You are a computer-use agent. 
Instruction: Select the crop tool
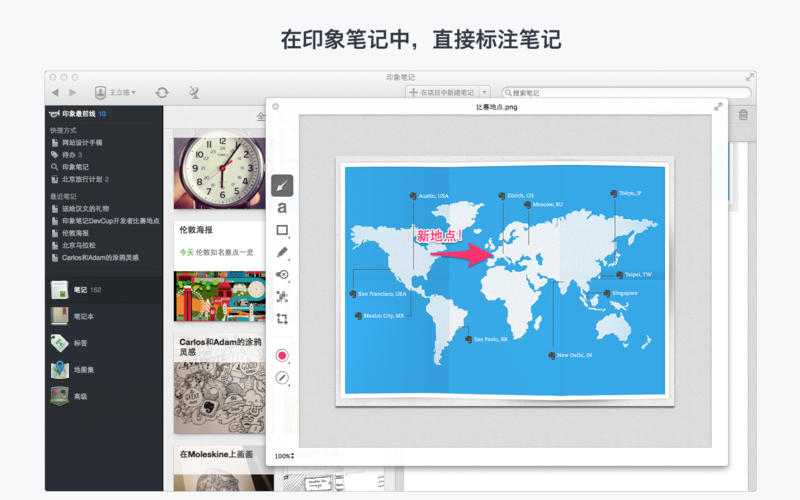pos(282,318)
